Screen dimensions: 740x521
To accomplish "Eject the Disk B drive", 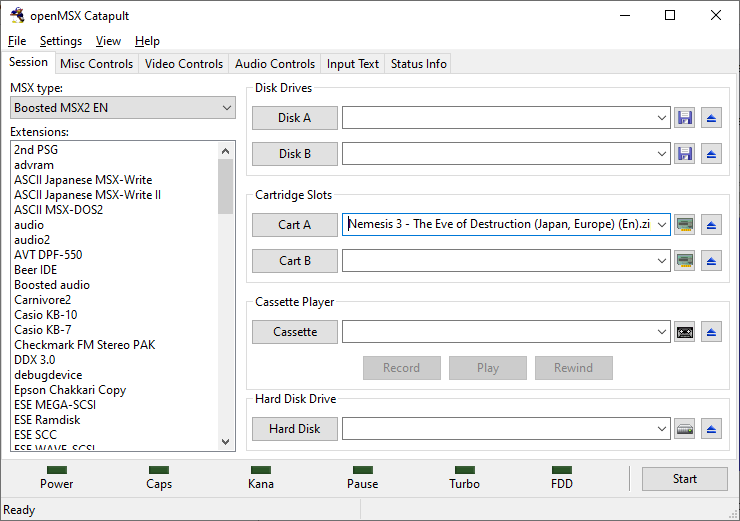I will pyautogui.click(x=711, y=154).
